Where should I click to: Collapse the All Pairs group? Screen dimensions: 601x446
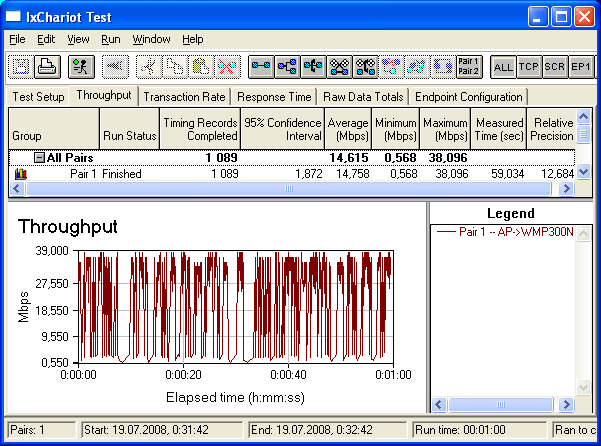click(39, 158)
